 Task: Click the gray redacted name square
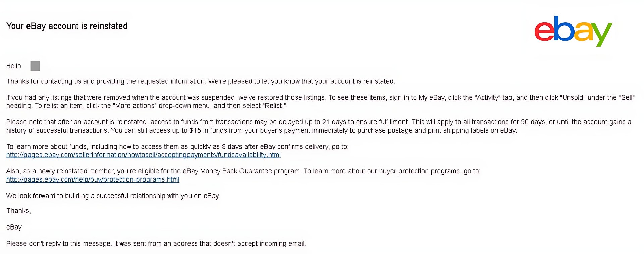tap(35, 66)
